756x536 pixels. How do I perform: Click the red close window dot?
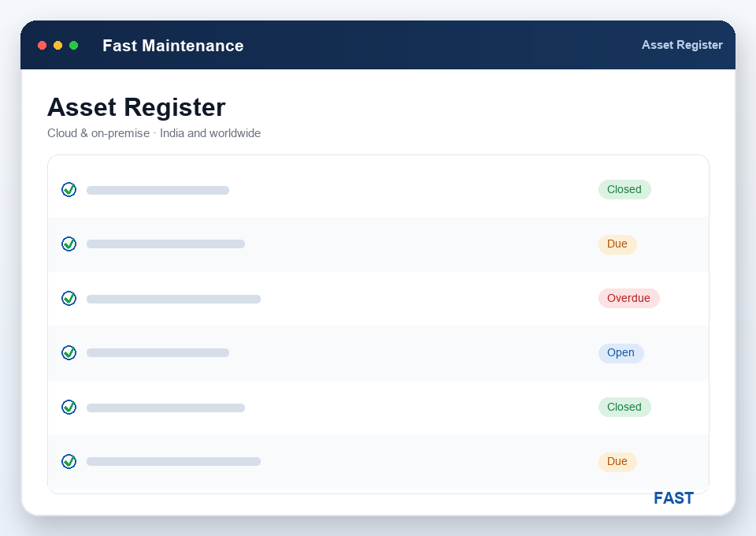[42, 46]
